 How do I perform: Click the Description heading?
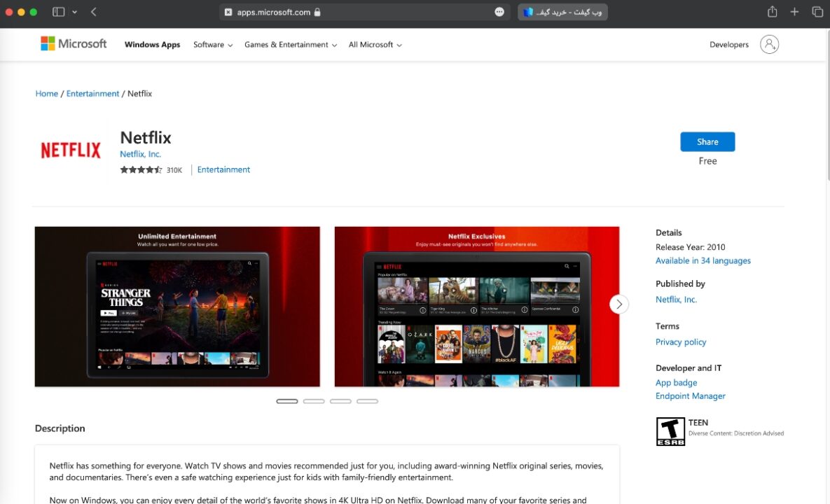coord(60,428)
